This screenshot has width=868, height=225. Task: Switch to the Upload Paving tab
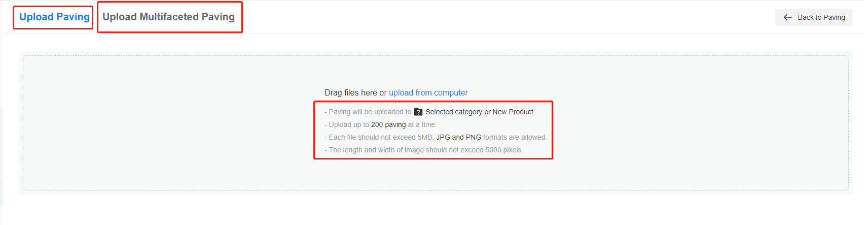tap(54, 17)
